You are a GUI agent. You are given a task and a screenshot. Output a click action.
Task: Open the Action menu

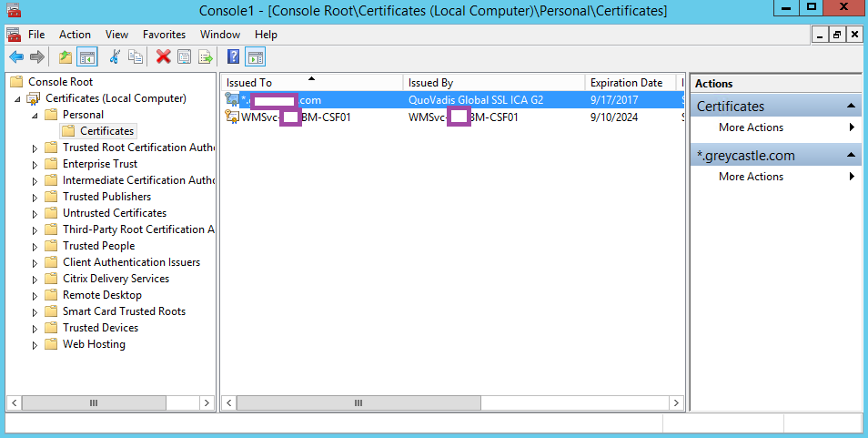click(x=75, y=35)
